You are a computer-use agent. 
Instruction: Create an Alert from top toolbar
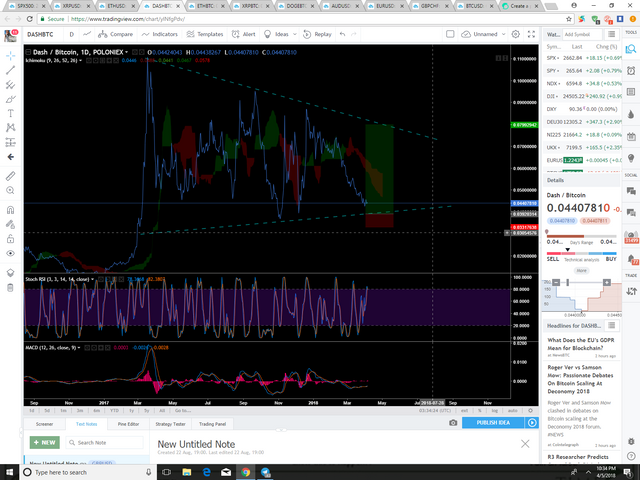click(244, 34)
